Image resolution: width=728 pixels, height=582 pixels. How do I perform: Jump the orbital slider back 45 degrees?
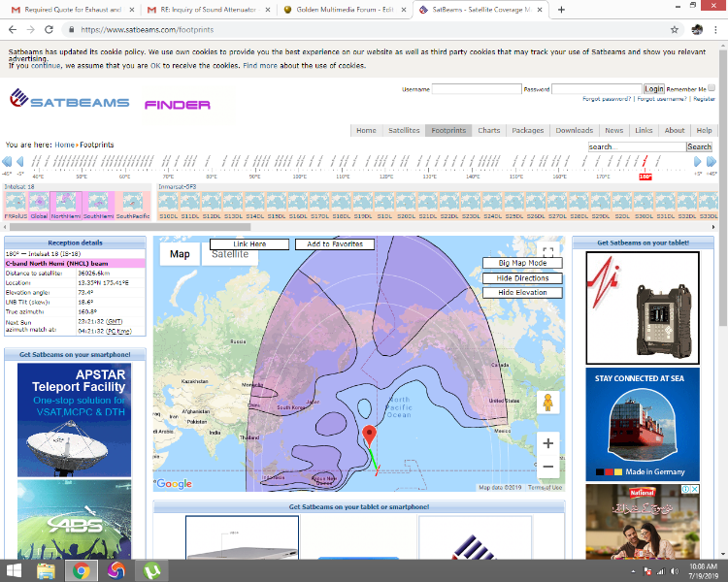coord(7,162)
